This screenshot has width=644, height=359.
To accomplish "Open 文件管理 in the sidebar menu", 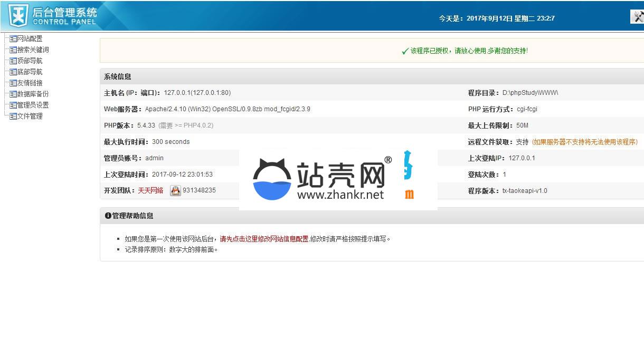I will coord(30,116).
